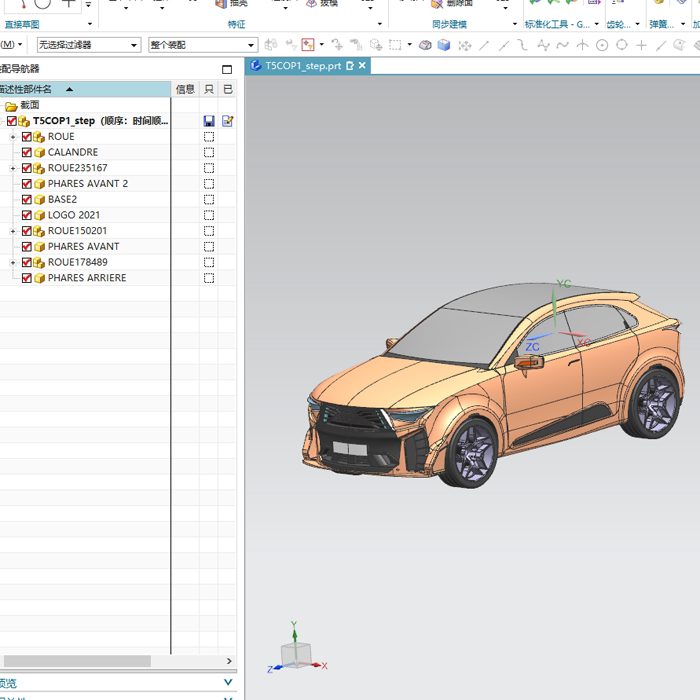Click the arc center snap point icon
Viewport: 700px width, 700px height.
coord(602,45)
